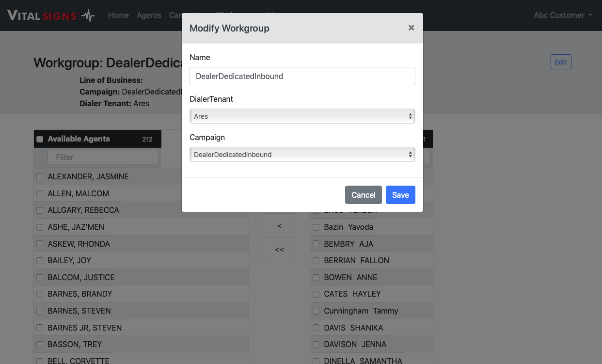
Task: Open the DialerTenant dropdown showing Ares
Action: (x=302, y=116)
